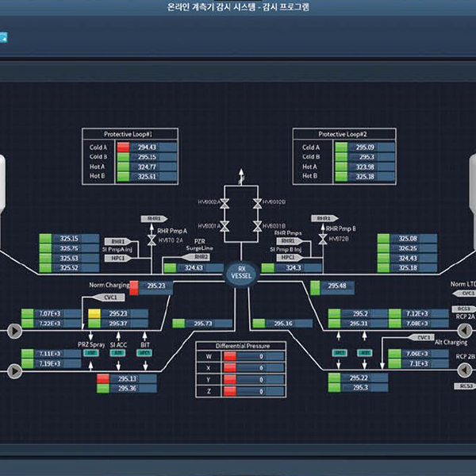Open the RHR Pmp A valve symbol
The height and width of the screenshot is (476, 476).
[148, 237]
